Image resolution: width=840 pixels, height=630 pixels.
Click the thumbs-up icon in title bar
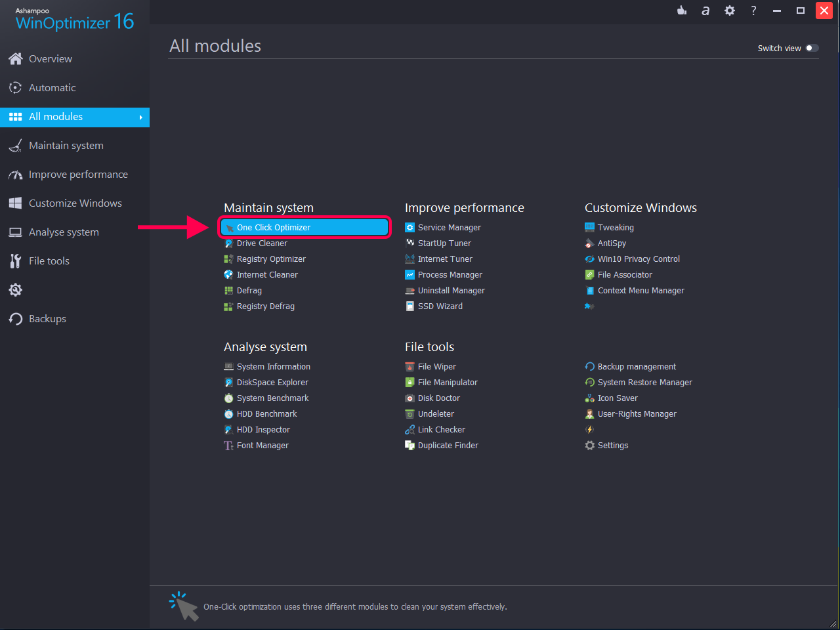[682, 10]
